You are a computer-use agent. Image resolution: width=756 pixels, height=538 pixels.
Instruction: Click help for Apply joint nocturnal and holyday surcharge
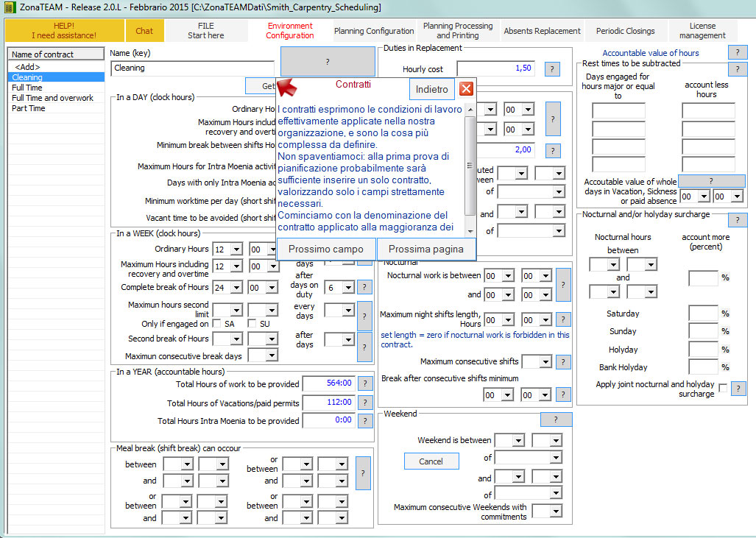click(738, 388)
